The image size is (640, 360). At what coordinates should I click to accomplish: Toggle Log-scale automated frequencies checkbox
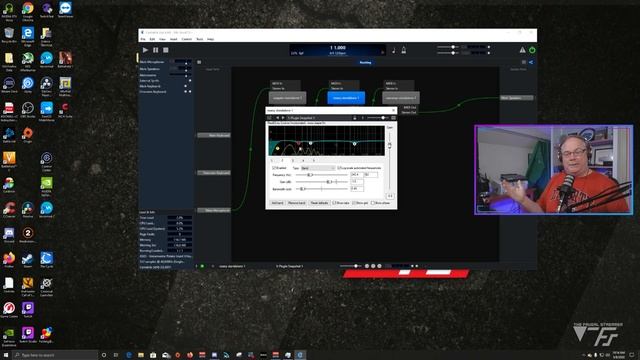pos(339,168)
